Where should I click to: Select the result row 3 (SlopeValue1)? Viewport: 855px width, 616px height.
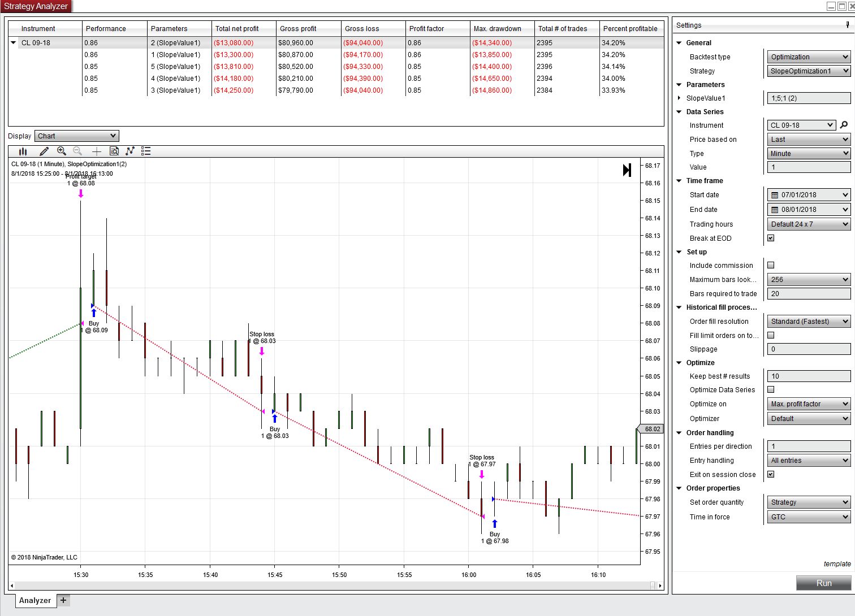point(336,90)
